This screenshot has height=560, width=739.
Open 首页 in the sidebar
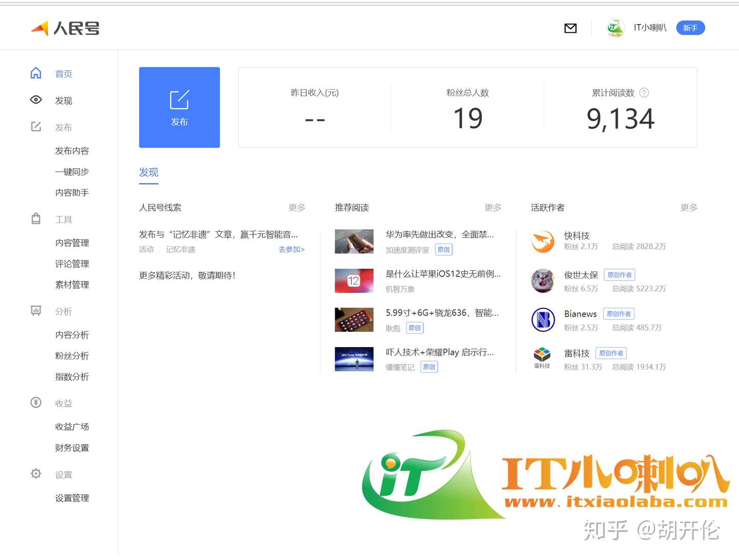[x=64, y=74]
